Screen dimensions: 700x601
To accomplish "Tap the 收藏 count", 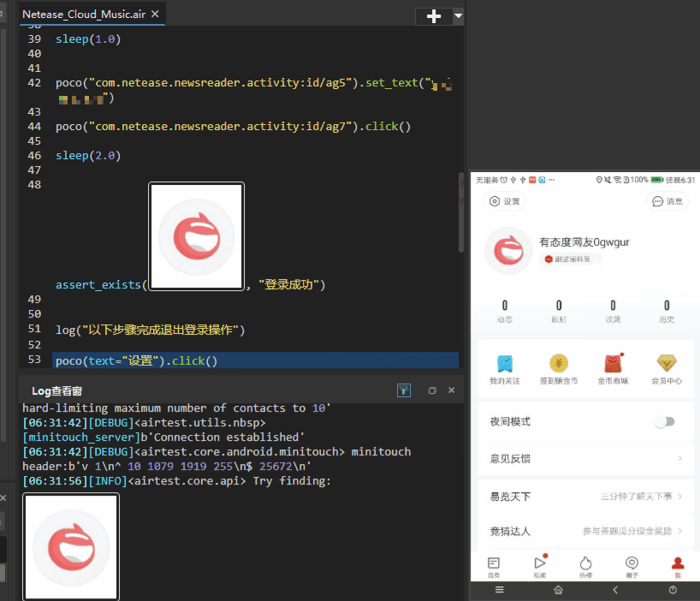I will tap(613, 312).
